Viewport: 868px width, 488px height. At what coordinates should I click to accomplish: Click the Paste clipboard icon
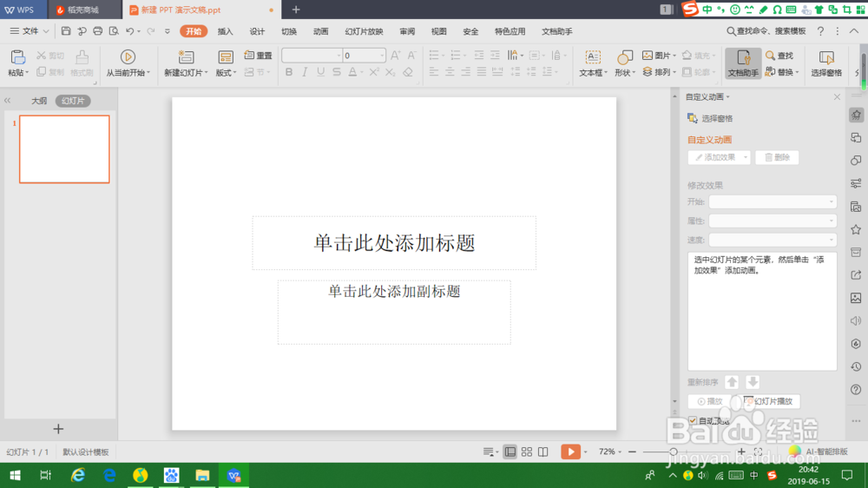pos(17,57)
